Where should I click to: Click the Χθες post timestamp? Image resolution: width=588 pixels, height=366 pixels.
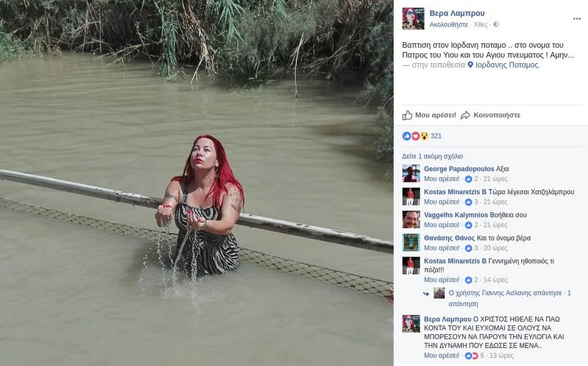coord(481,24)
